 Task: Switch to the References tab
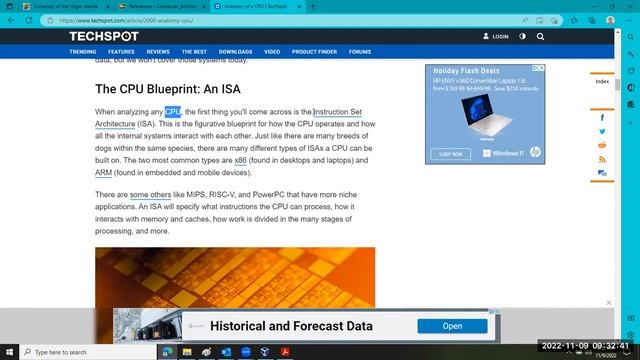[162, 6]
